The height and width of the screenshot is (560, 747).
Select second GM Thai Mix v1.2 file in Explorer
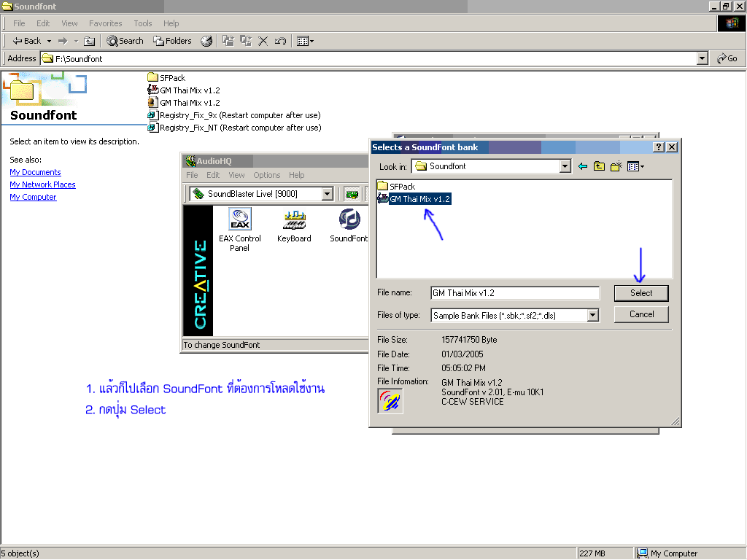pyautogui.click(x=184, y=102)
